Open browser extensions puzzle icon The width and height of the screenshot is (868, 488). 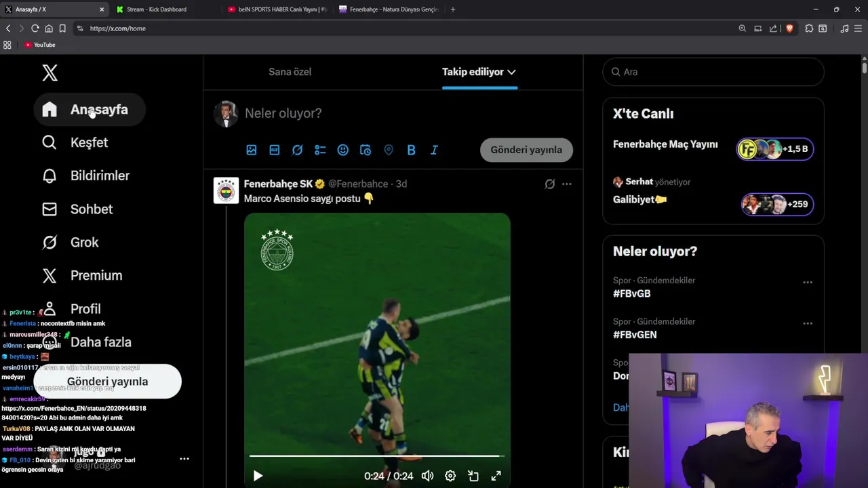click(809, 28)
